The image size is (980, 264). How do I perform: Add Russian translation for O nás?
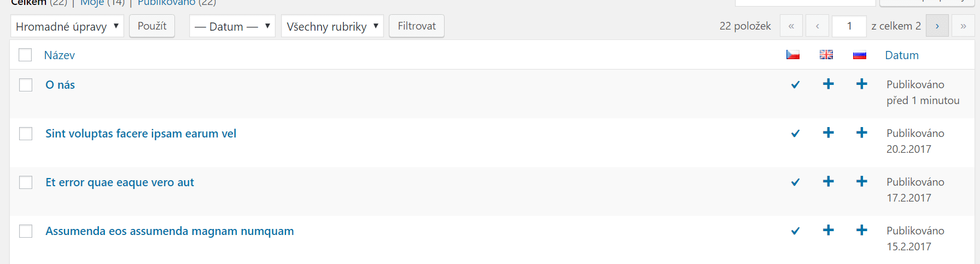862,84
